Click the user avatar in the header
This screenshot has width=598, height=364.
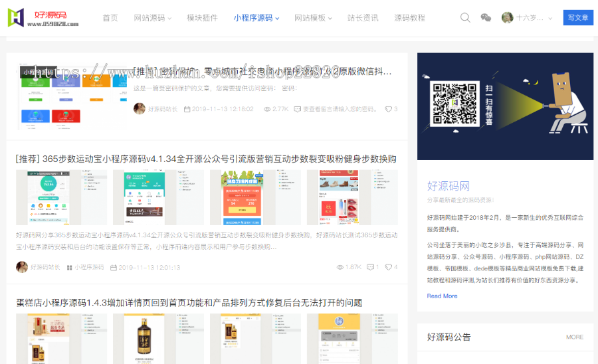click(x=507, y=17)
